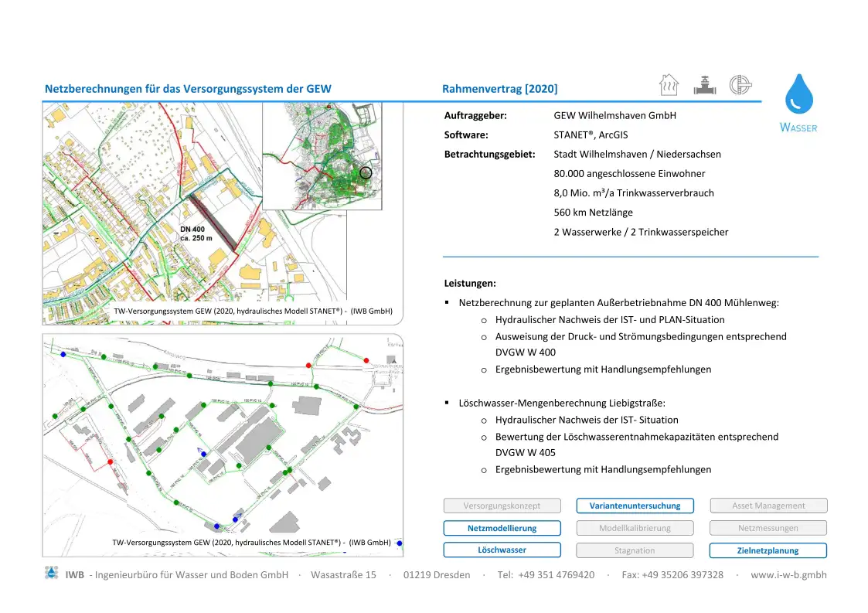Click the Rahmenvertrag [2020] heading
868x613 pixels.
click(499, 89)
